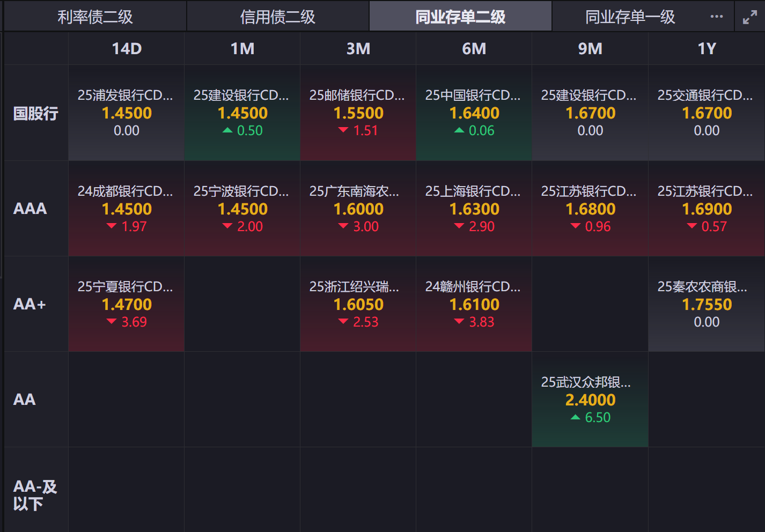Screen dimensions: 765x532
Task: Open the 25浦发银行CD cell at 1.4500
Action: tap(127, 113)
